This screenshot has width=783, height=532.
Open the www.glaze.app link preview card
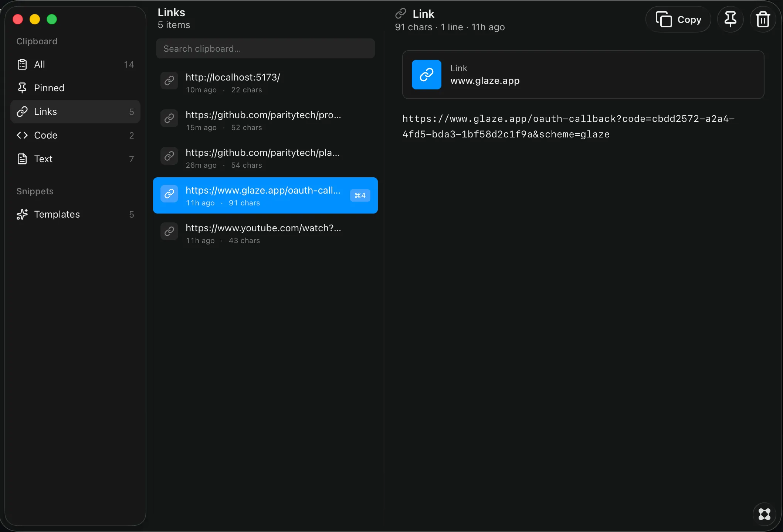click(583, 75)
